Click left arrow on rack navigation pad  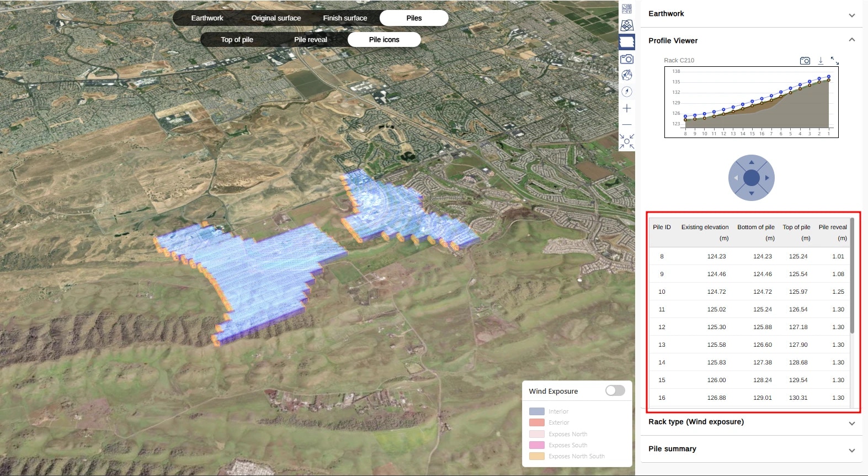pos(736,178)
